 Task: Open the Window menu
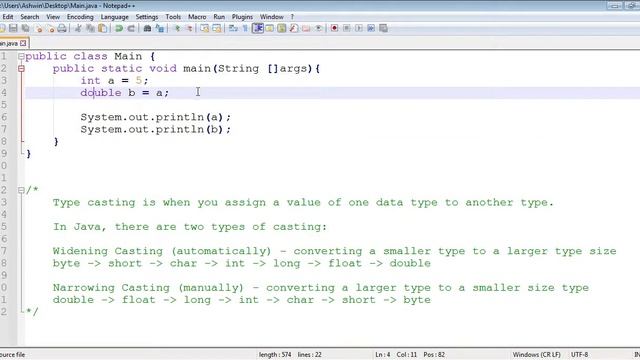(271, 17)
